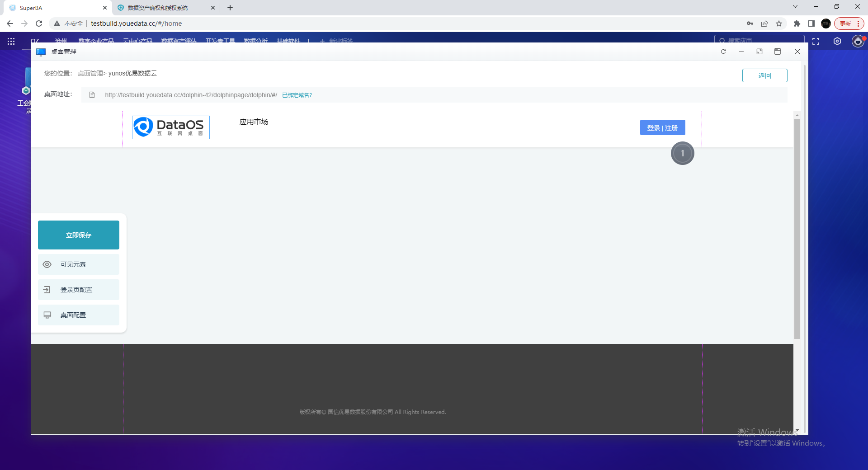Click the 桌面管理 monitor icon in the title bar
Screen dimensions: 868x470
[x=41, y=52]
